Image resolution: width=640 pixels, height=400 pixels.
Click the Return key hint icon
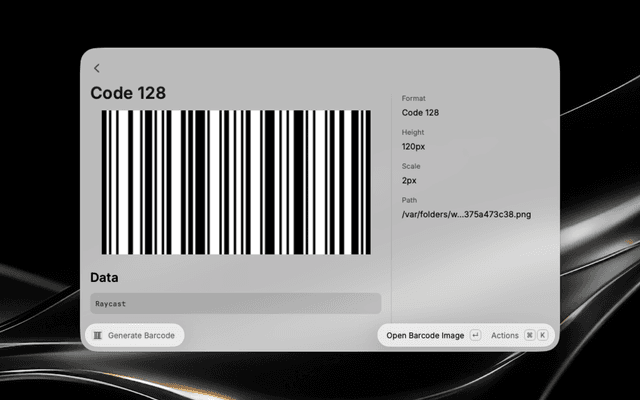coord(475,336)
